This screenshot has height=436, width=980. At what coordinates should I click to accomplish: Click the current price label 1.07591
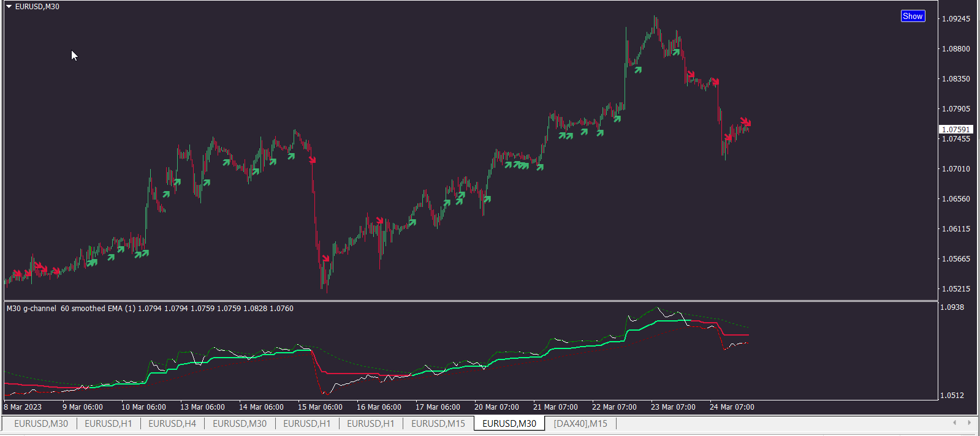[956, 129]
